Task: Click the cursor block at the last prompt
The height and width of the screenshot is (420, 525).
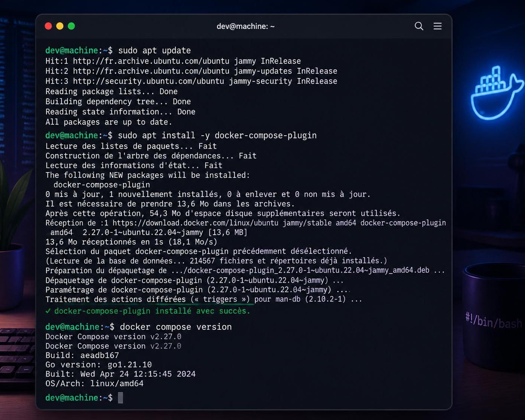Action: click(121, 398)
